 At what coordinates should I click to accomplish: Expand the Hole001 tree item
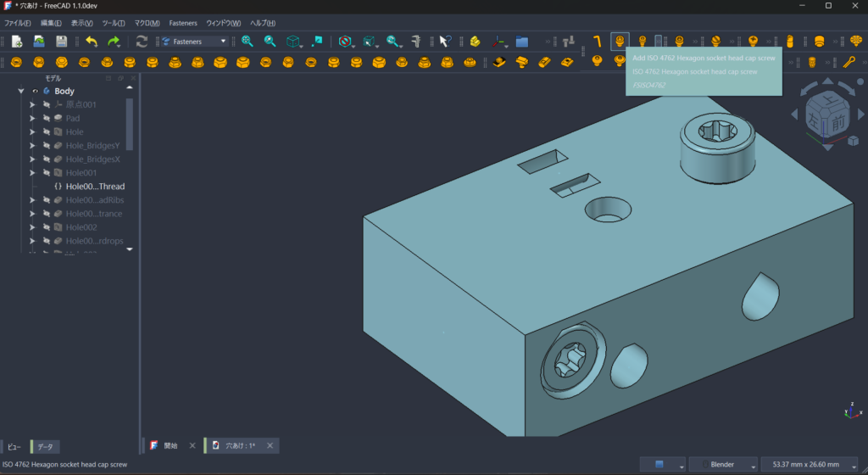(x=32, y=173)
